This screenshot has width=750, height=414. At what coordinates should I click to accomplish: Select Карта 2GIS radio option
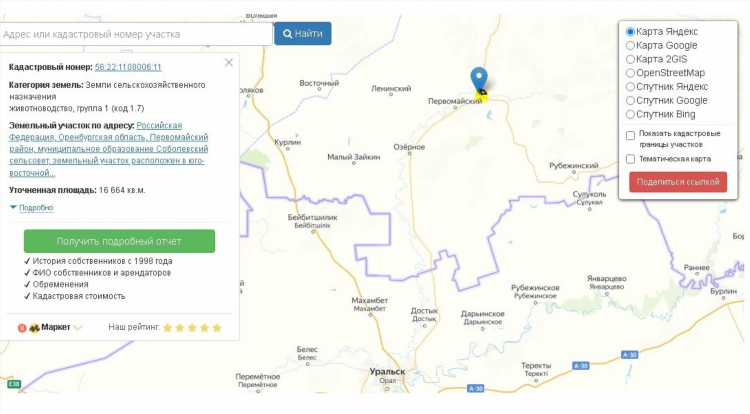[x=630, y=59]
